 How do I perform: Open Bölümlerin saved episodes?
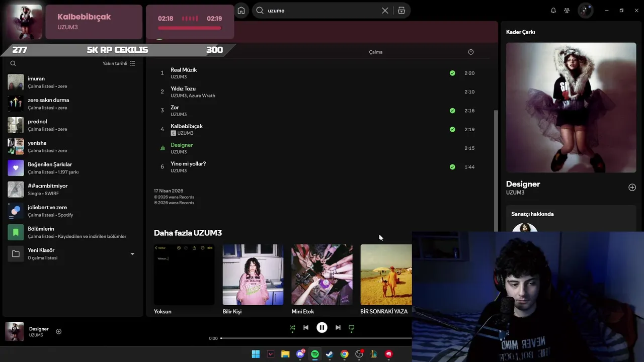72,232
